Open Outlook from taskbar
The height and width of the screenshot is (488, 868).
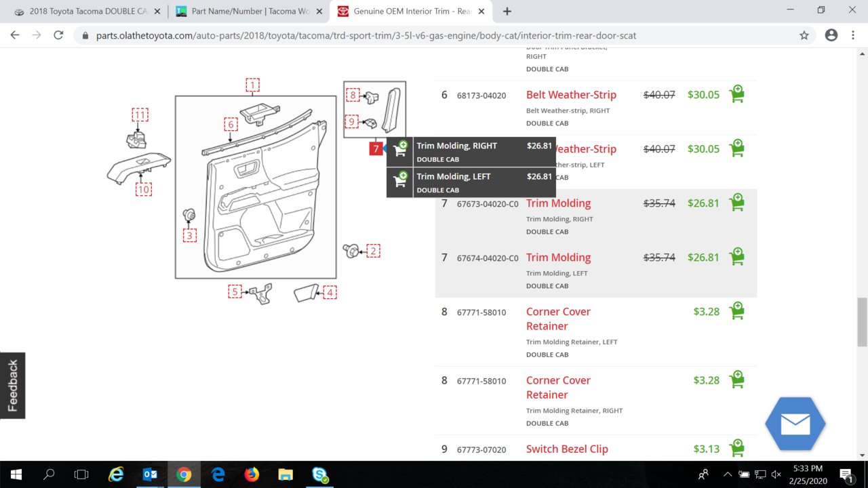[150, 474]
